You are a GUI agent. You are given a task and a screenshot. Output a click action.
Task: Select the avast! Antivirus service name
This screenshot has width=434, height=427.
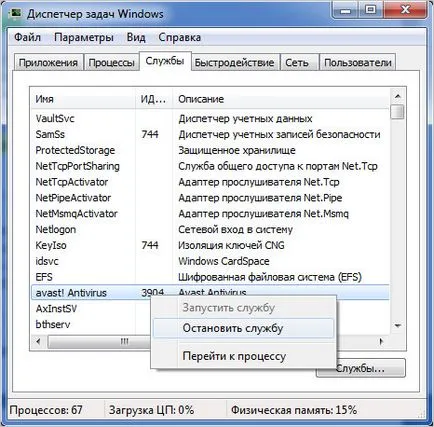[71, 293]
